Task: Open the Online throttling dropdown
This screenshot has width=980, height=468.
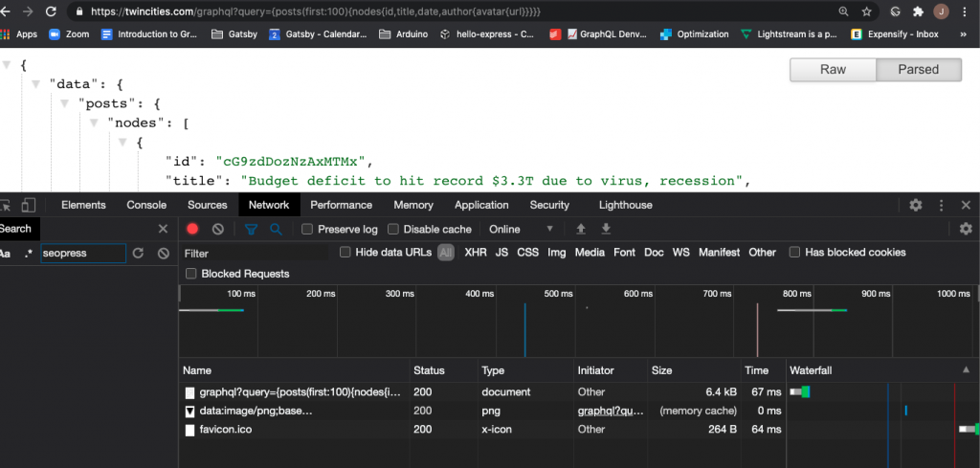Action: coord(522,230)
